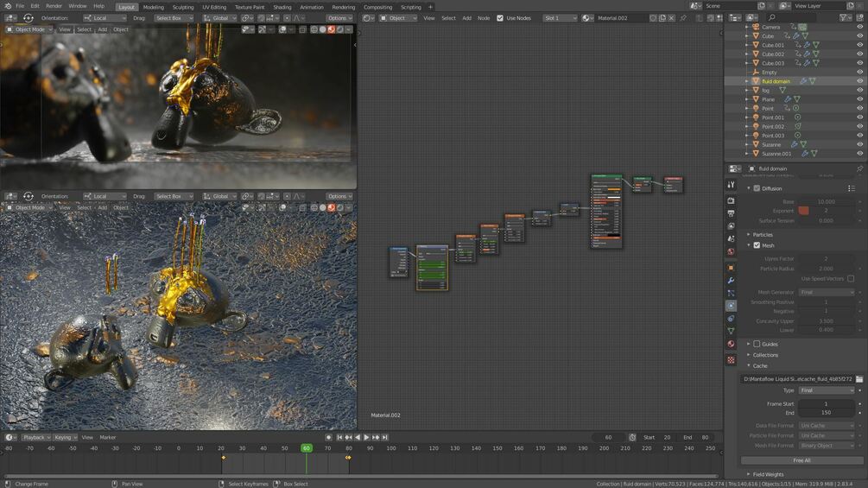Open the Modifiers wrench tab
Viewport: 868px width, 488px height.
click(x=731, y=281)
